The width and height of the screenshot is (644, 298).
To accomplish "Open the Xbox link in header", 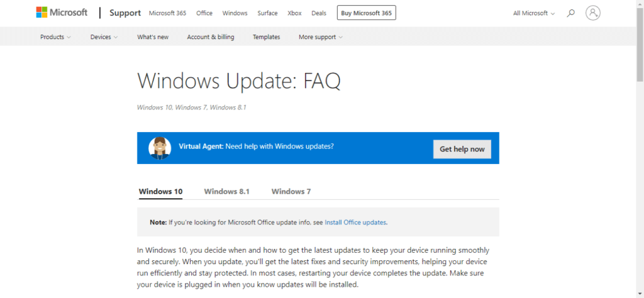I will [x=294, y=13].
